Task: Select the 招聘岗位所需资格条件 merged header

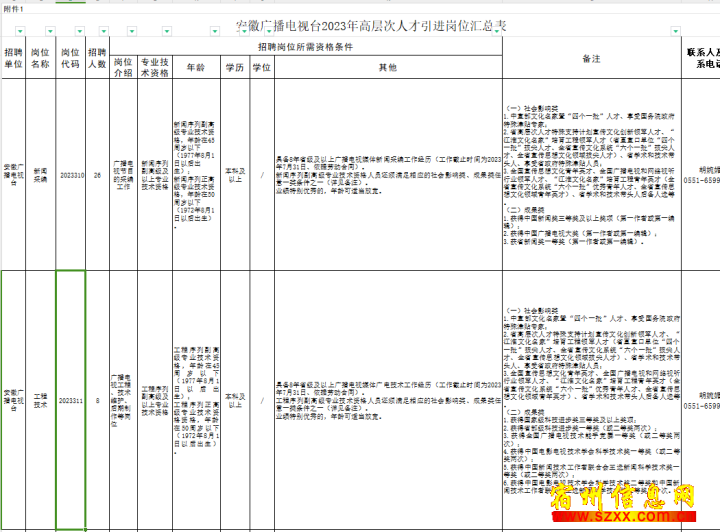Action: click(306, 46)
